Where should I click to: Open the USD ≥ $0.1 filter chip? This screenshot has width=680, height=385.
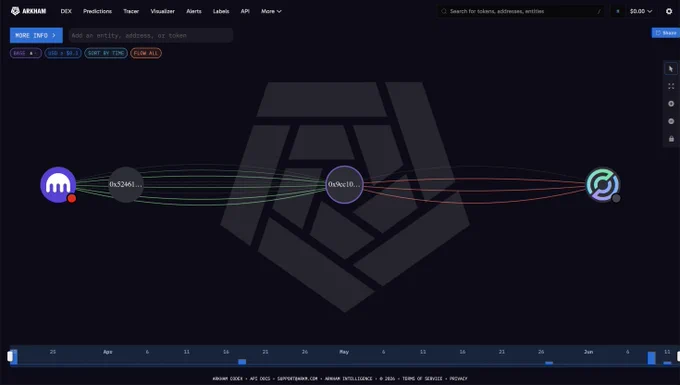click(63, 53)
